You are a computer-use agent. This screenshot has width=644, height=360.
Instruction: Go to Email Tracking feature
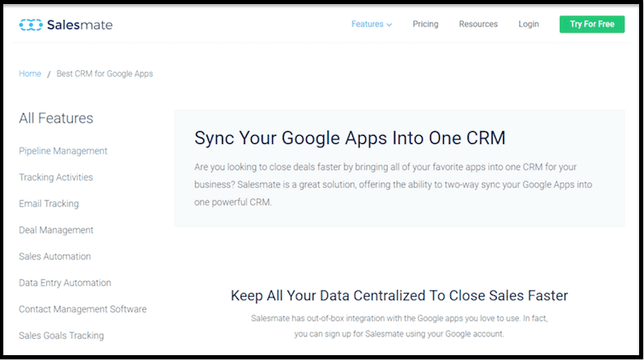point(49,204)
